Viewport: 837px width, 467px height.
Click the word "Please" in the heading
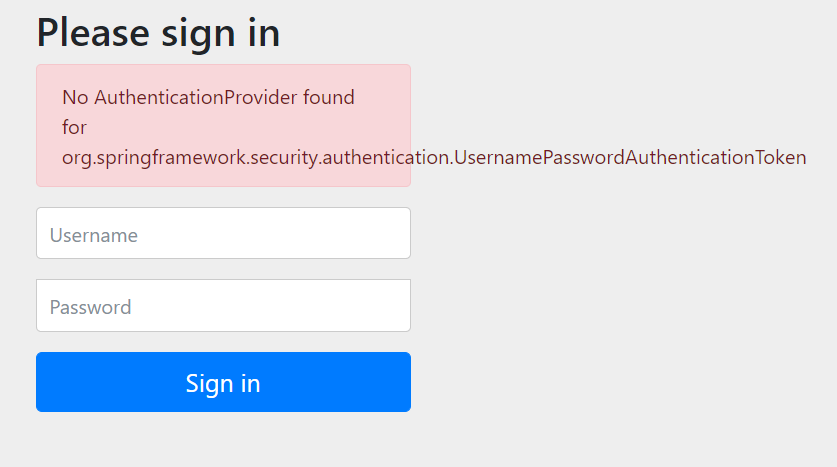coord(93,34)
